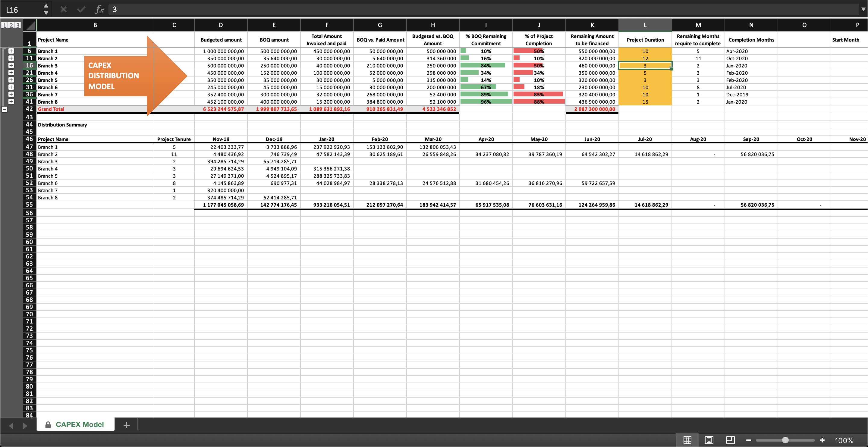Image resolution: width=868 pixels, height=447 pixels.
Task: Expand the Branch 5 row group
Action: [11, 80]
